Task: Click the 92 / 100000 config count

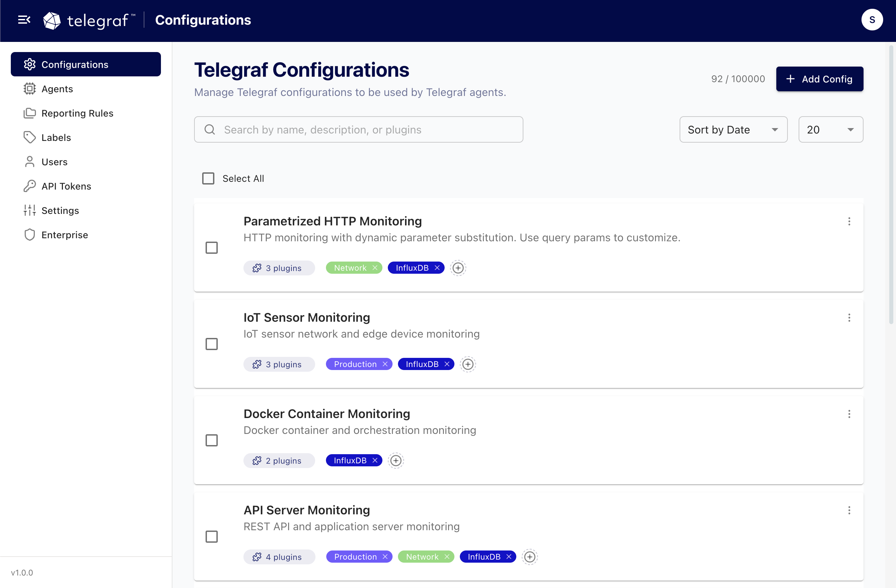Action: [738, 79]
